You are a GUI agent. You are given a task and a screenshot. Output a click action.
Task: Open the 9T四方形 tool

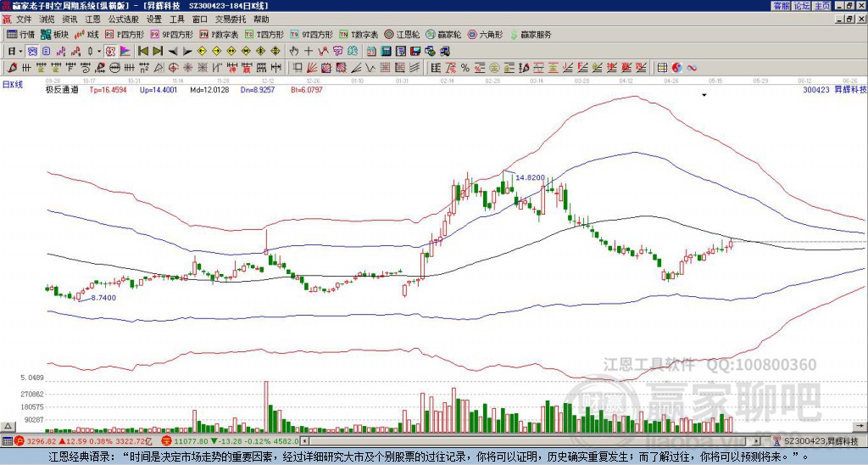point(311,34)
